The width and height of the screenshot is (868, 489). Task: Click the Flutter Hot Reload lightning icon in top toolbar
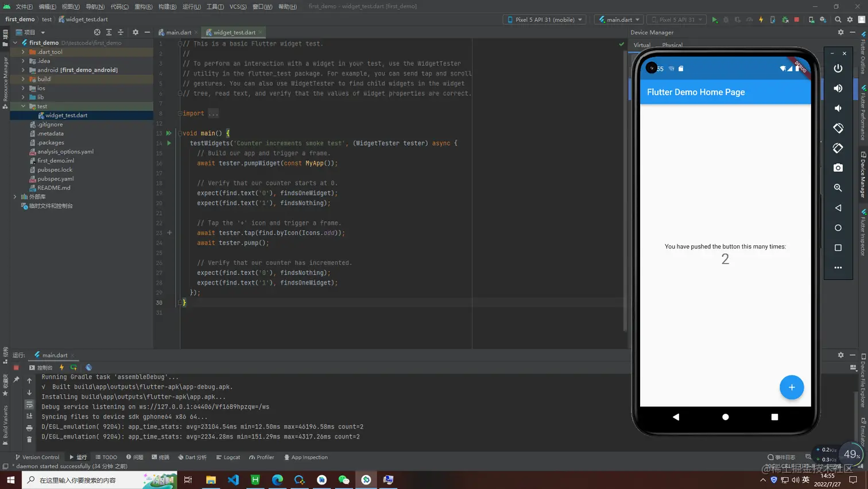761,20
